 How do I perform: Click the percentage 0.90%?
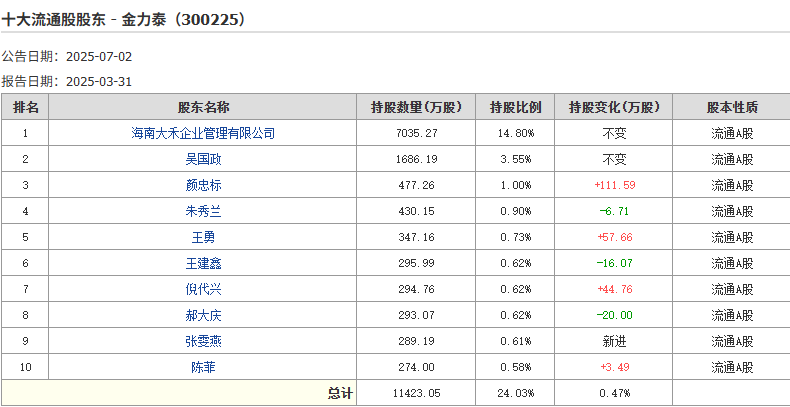[515, 212]
